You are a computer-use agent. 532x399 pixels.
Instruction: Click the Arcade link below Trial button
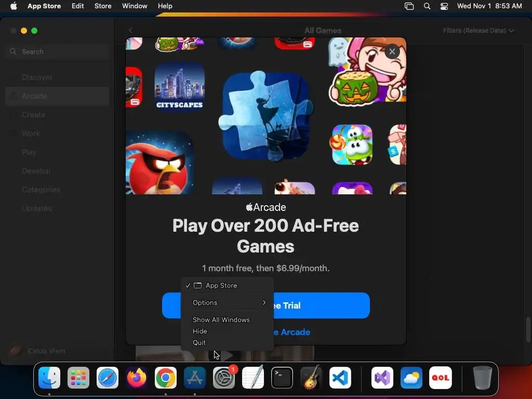pos(292,332)
